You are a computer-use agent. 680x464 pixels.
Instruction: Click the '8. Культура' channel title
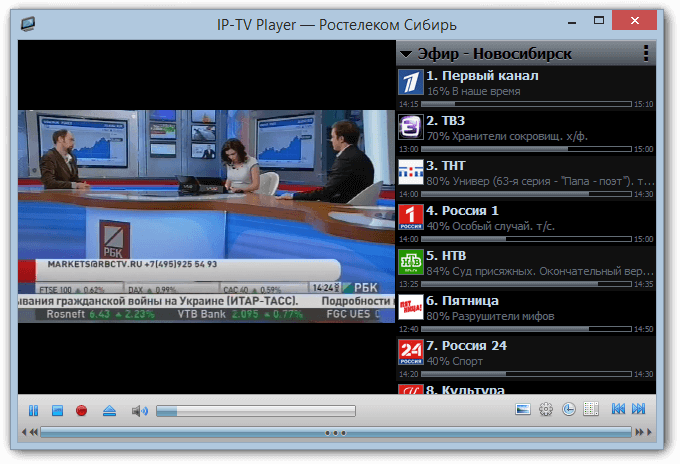point(465,390)
